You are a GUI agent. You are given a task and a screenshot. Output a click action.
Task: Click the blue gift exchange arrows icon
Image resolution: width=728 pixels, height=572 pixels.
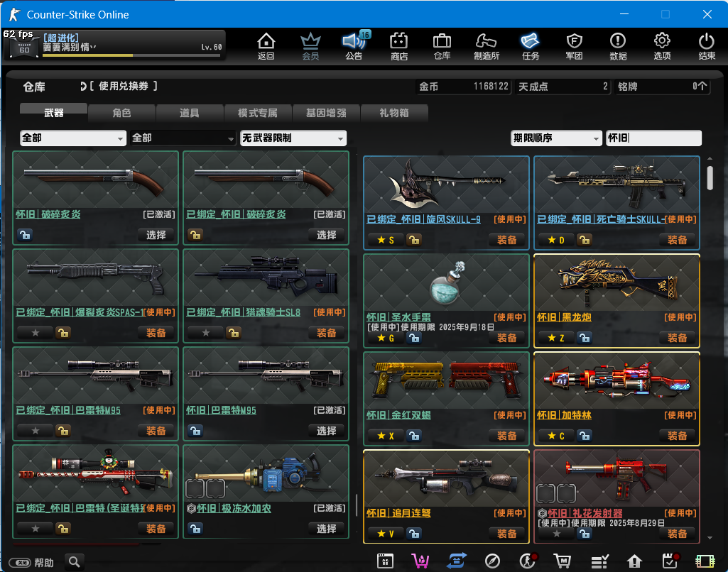tap(457, 561)
